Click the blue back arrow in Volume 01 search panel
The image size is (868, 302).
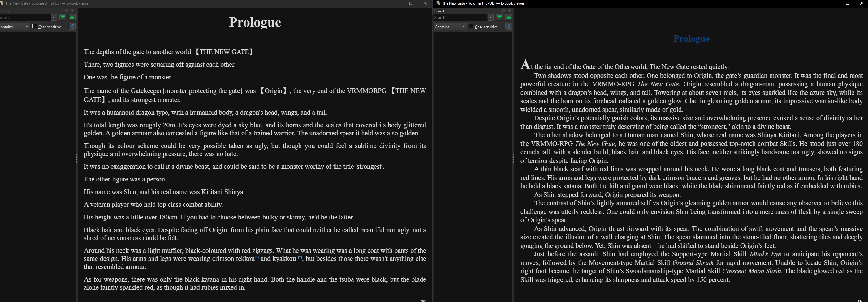coord(72,27)
